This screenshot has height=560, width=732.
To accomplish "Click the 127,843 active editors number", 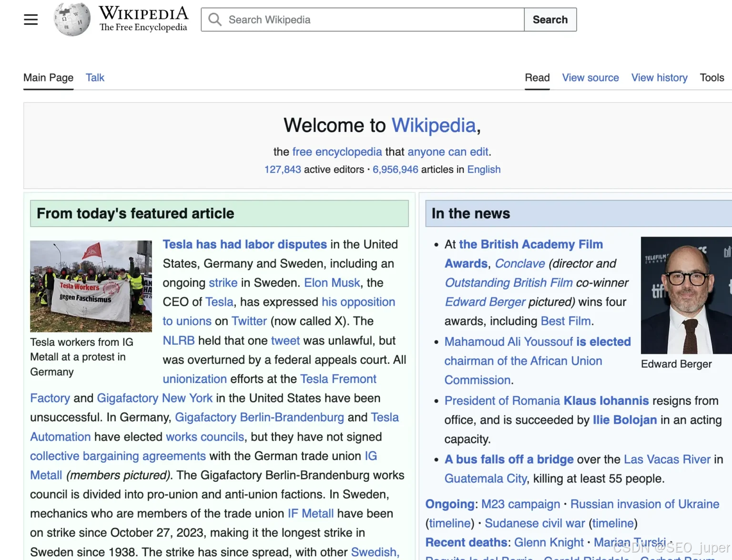I will (x=283, y=170).
